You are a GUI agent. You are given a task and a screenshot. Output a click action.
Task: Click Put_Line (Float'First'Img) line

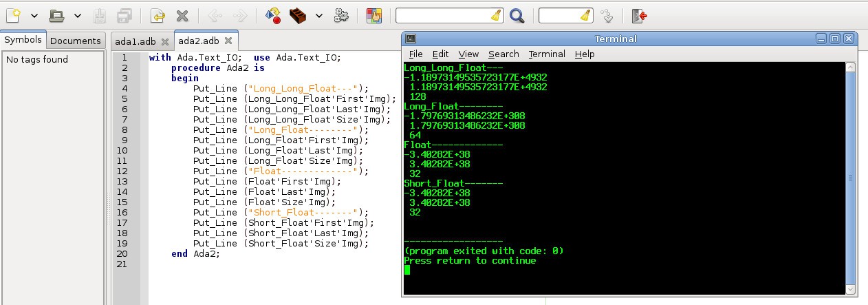coord(267,182)
